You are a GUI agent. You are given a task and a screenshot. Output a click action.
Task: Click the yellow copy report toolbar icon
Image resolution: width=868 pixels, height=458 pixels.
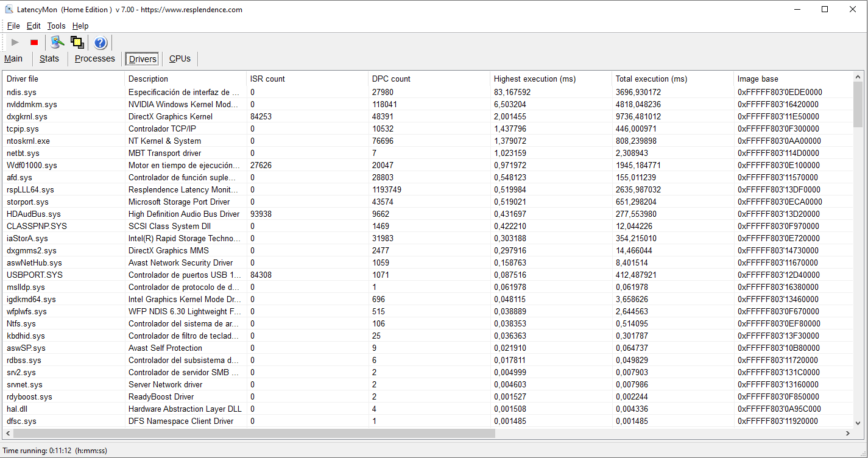pos(77,42)
